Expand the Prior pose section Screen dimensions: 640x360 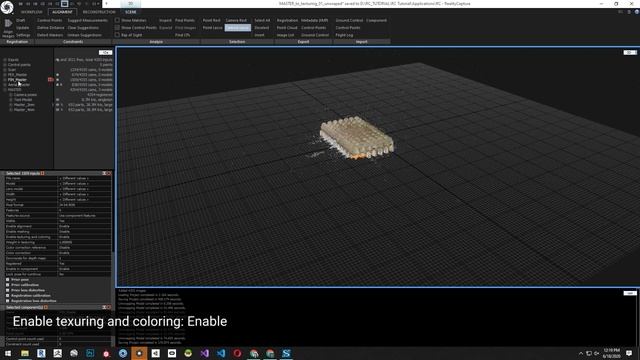point(8,280)
